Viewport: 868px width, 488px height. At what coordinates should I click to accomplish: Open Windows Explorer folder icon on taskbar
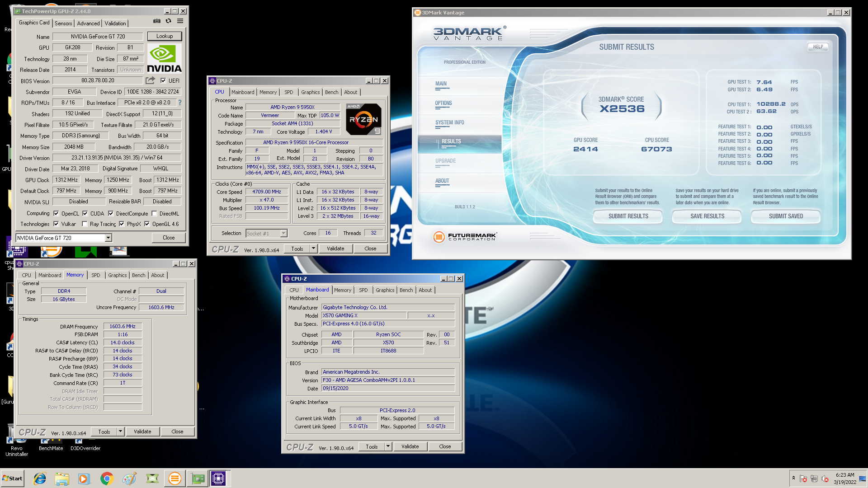62,479
